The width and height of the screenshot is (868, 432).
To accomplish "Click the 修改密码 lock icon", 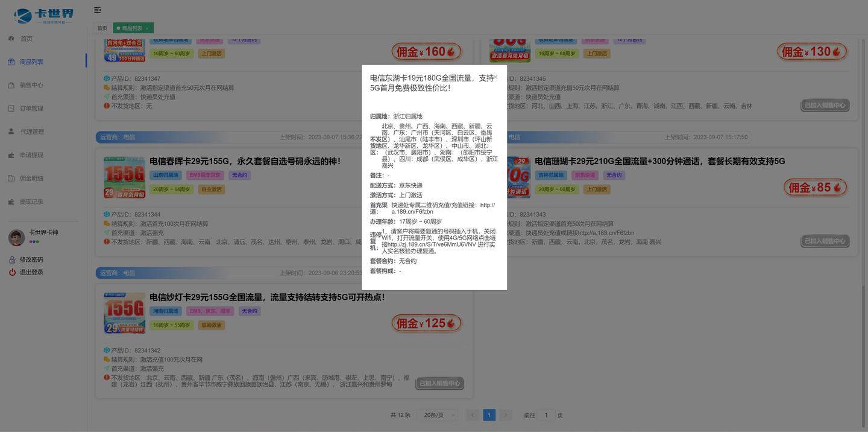I will click(x=12, y=259).
